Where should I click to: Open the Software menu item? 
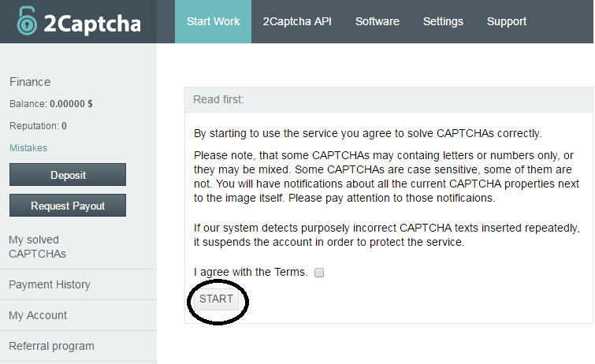pyautogui.click(x=377, y=21)
